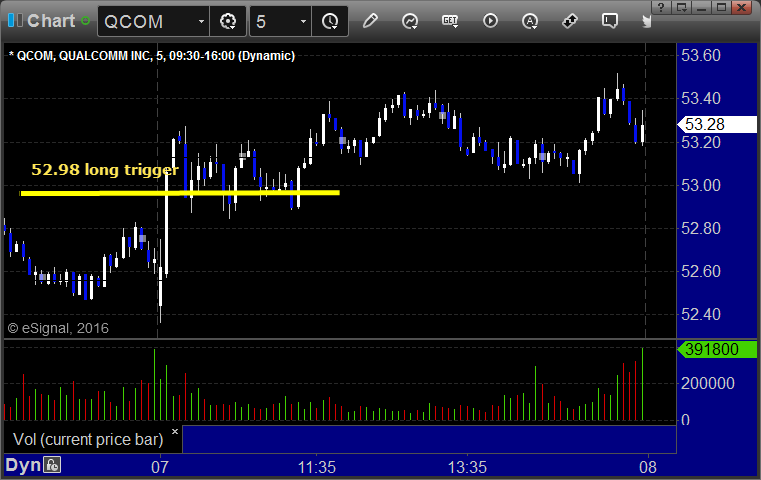The height and width of the screenshot is (480, 761).
Task: Click the Vol (current price bar) label
Action: pos(88,440)
